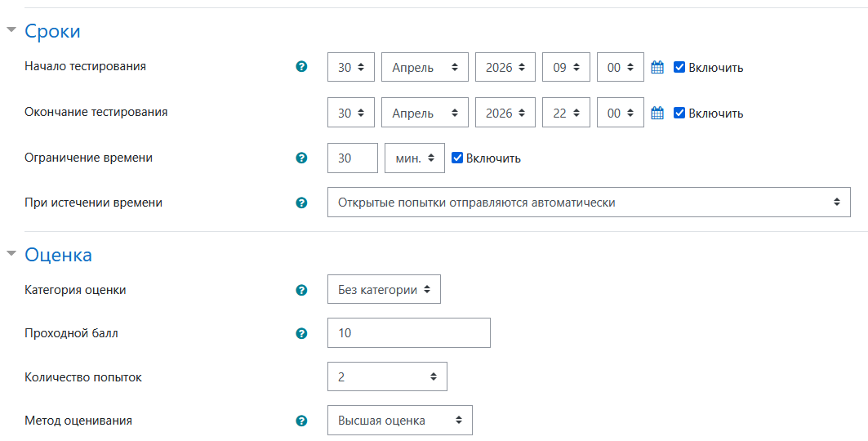Toggle Включить checkbox for Окончание тестирования

click(679, 113)
